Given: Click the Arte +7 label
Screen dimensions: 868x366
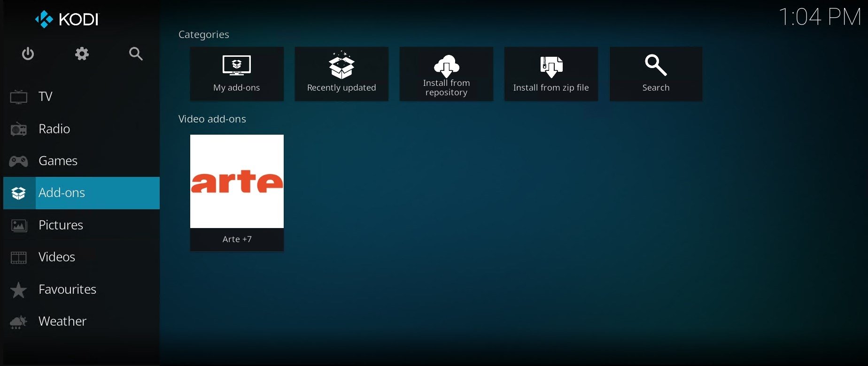Looking at the screenshot, I should [237, 239].
